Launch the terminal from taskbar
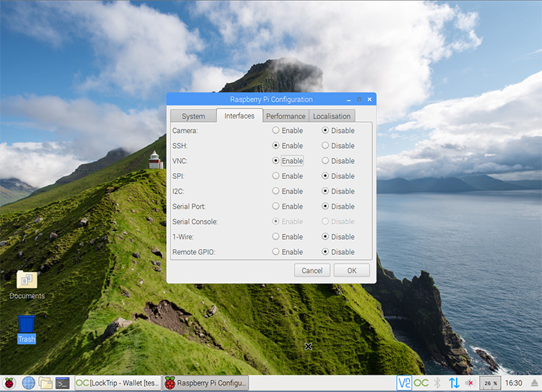 tap(63, 383)
